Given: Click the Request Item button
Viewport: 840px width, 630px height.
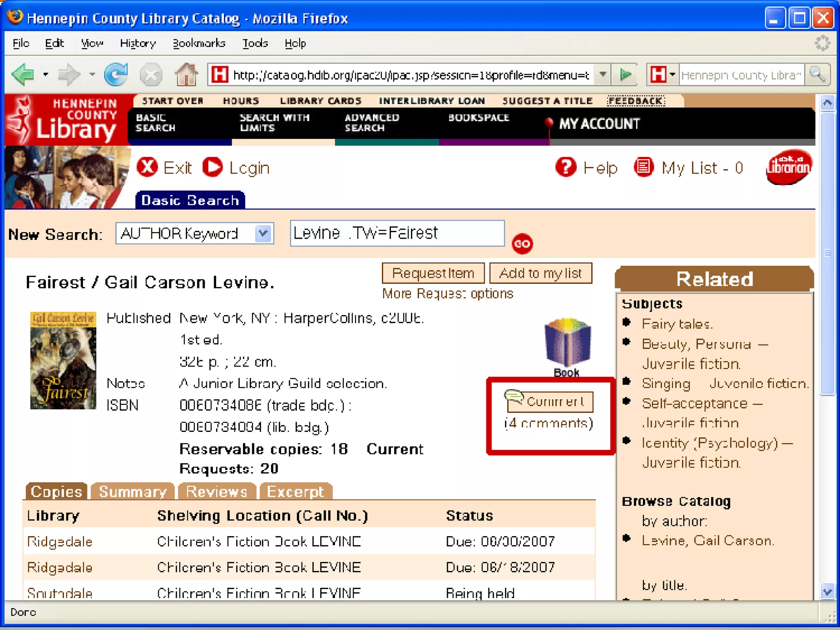Looking at the screenshot, I should pos(433,273).
